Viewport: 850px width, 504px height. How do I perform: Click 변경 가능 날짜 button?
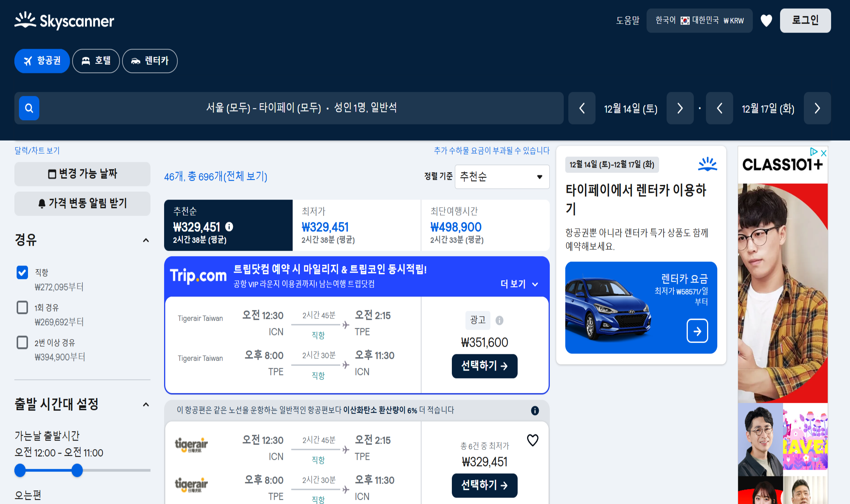(x=82, y=174)
